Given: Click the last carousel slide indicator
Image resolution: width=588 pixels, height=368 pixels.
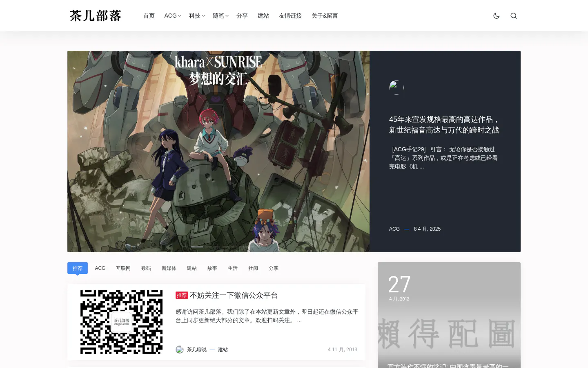Looking at the screenshot, I should click(x=252, y=247).
